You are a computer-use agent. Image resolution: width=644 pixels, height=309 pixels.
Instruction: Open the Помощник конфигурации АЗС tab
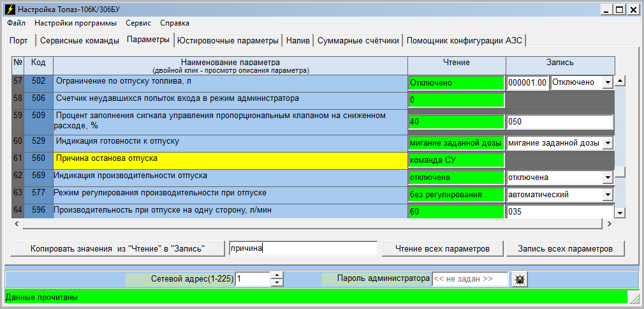pos(465,40)
